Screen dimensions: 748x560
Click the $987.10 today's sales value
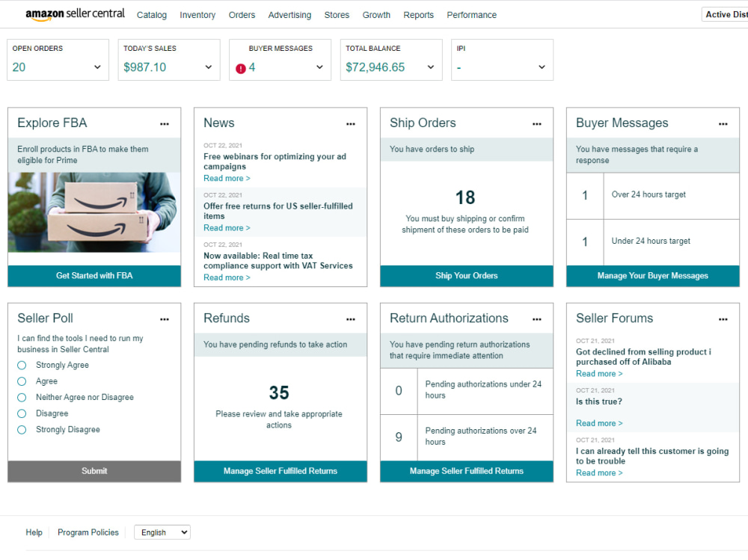click(144, 67)
